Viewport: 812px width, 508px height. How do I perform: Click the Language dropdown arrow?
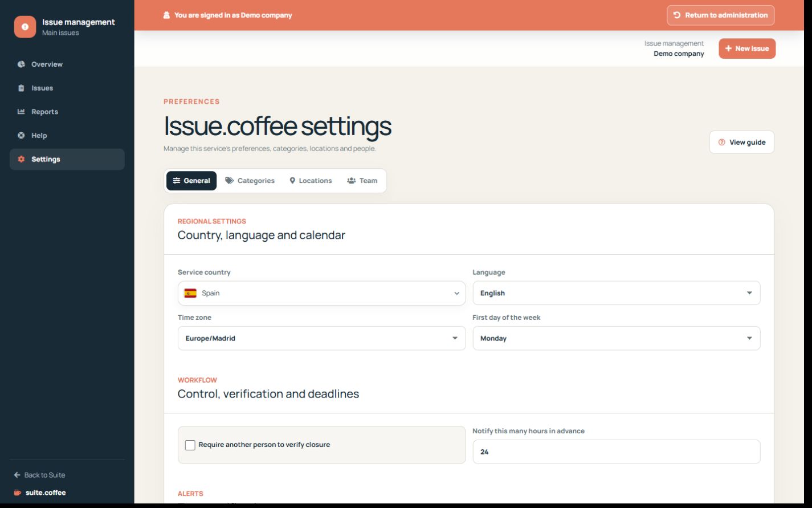(749, 293)
